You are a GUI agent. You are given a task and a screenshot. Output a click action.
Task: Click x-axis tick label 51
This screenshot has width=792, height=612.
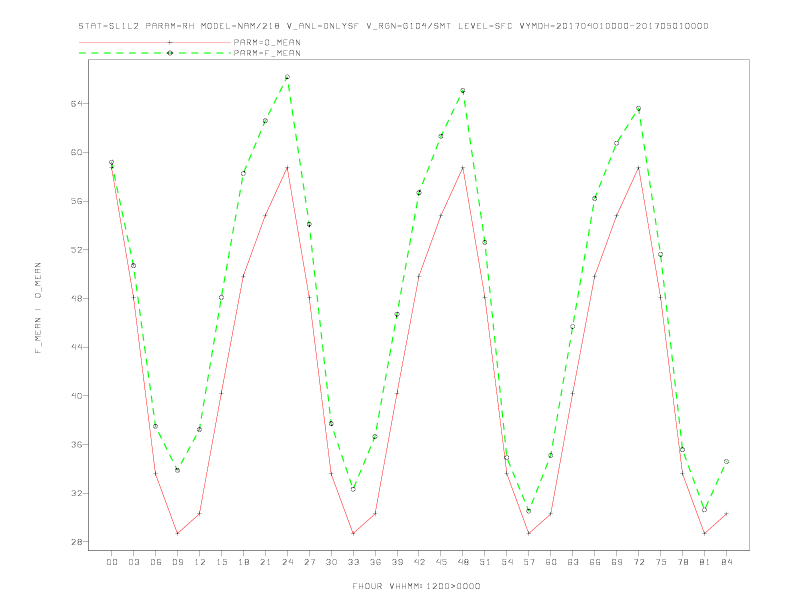point(485,562)
